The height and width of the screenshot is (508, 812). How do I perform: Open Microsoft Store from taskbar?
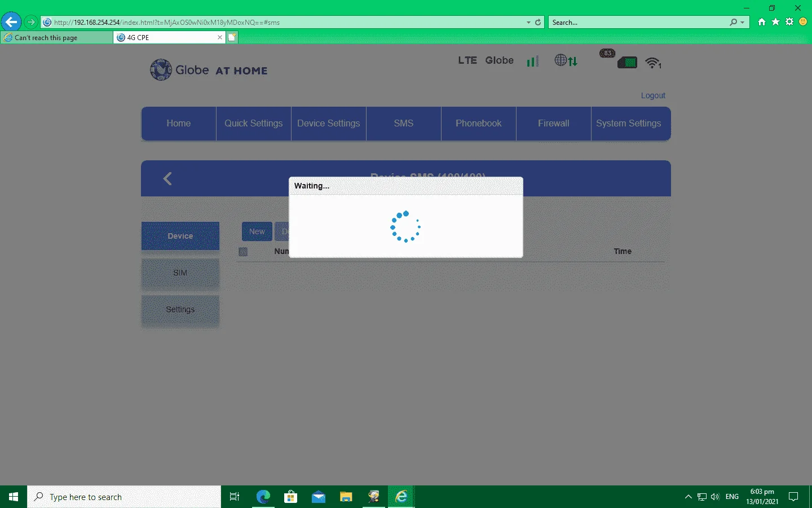click(x=291, y=497)
